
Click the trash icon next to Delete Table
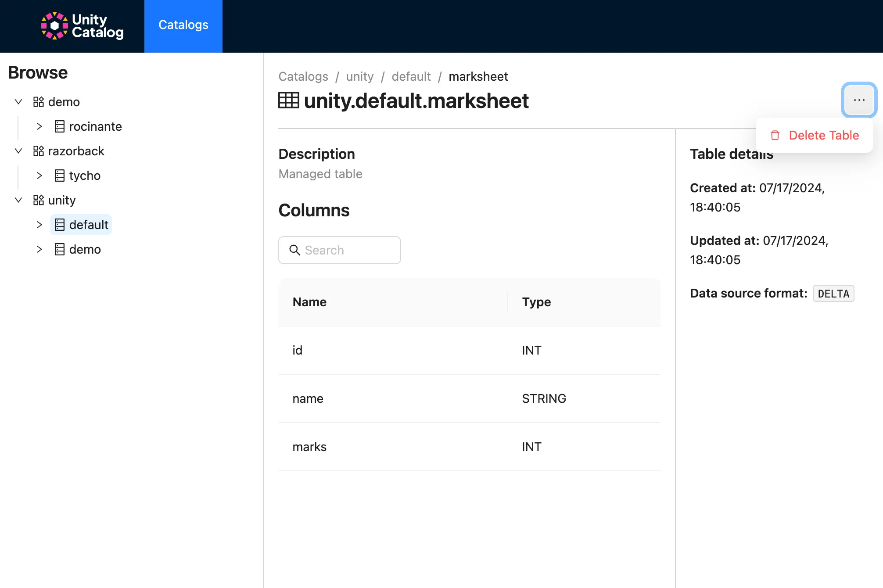775,135
